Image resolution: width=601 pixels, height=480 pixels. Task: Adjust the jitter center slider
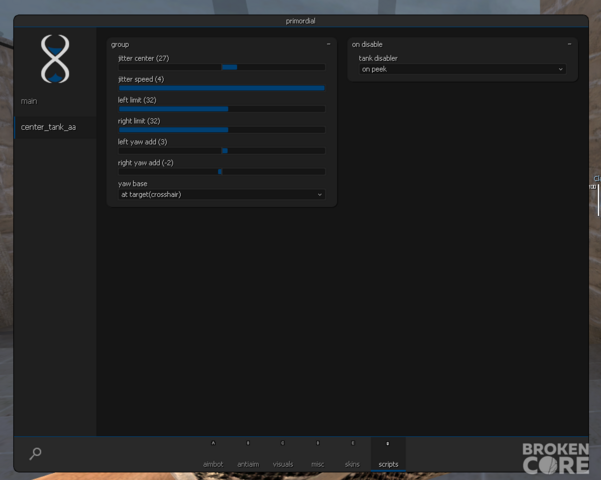222,67
